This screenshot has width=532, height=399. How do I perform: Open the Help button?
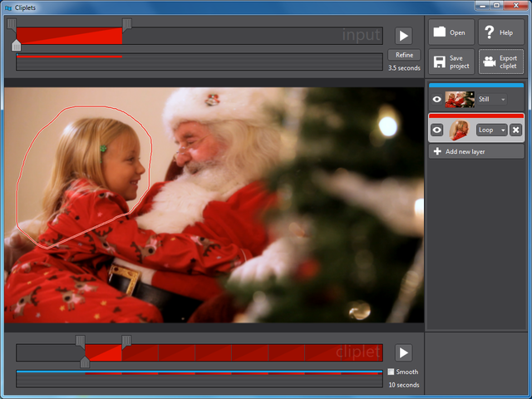pos(501,32)
